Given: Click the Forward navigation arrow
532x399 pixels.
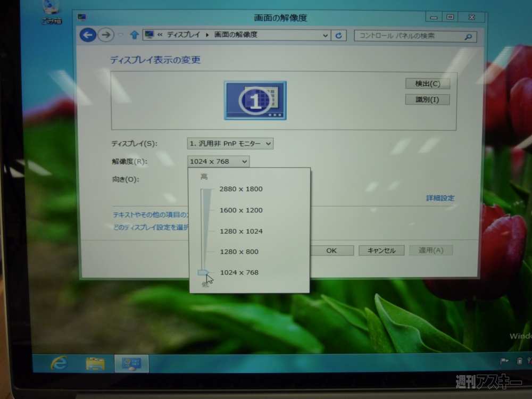Looking at the screenshot, I should point(106,35).
